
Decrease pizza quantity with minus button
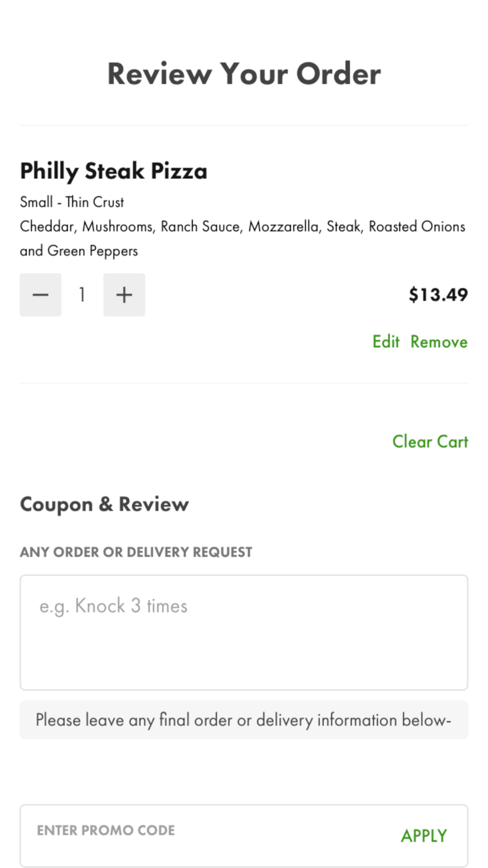click(41, 294)
